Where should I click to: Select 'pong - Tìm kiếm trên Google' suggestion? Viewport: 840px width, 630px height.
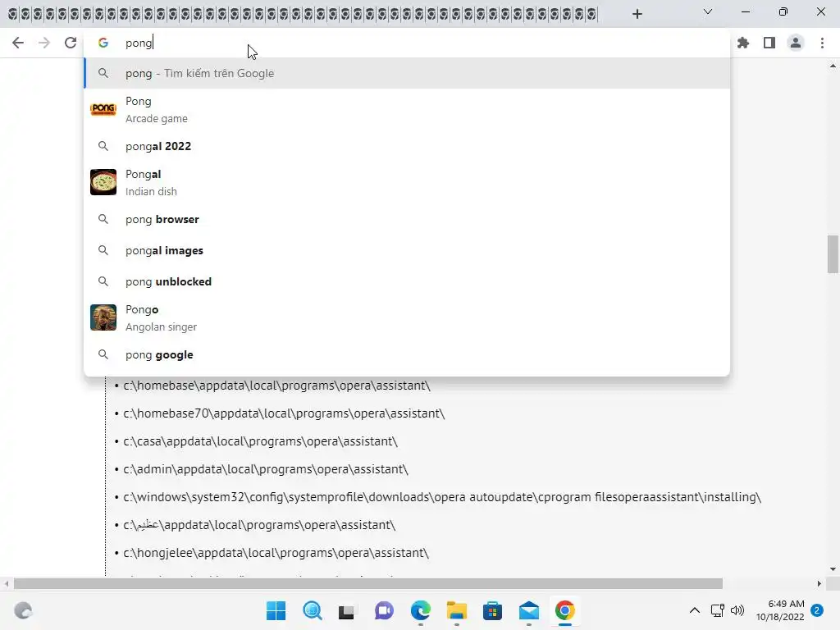[407, 73]
